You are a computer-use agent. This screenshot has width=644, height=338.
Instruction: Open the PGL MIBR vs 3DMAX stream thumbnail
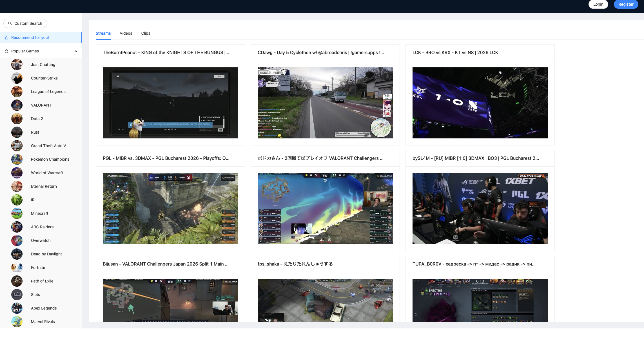[x=170, y=209]
